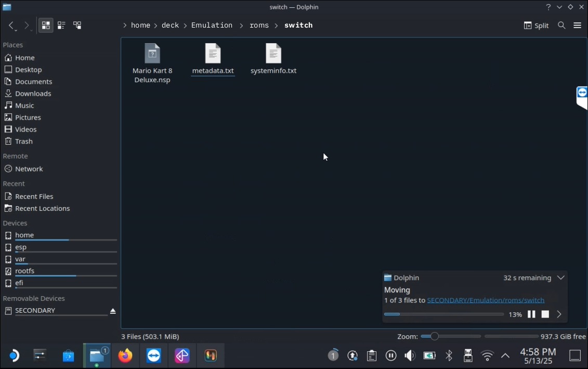Viewport: 588px width, 369px height.
Task: Open the clipboard tray icon
Action: [372, 355]
